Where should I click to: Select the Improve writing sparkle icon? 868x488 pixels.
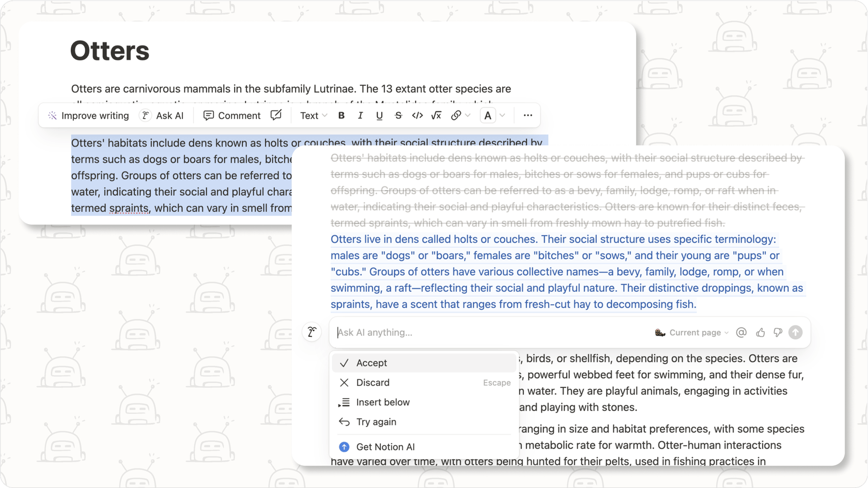pyautogui.click(x=52, y=115)
